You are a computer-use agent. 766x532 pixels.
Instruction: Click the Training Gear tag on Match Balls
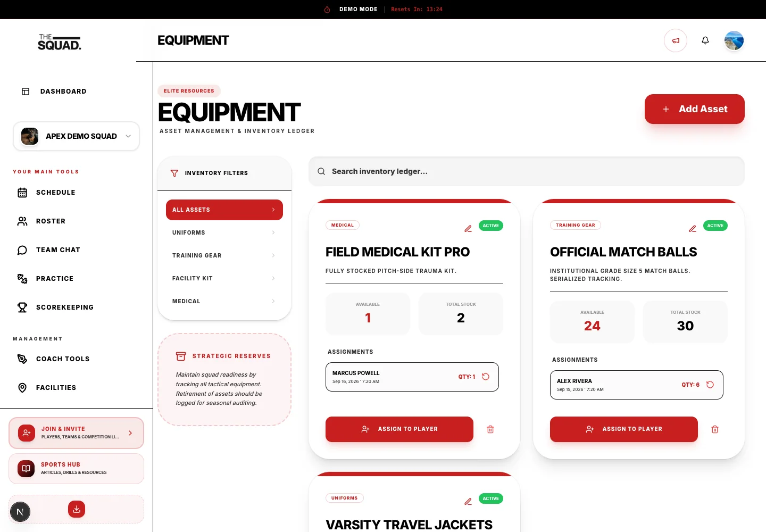[576, 225]
